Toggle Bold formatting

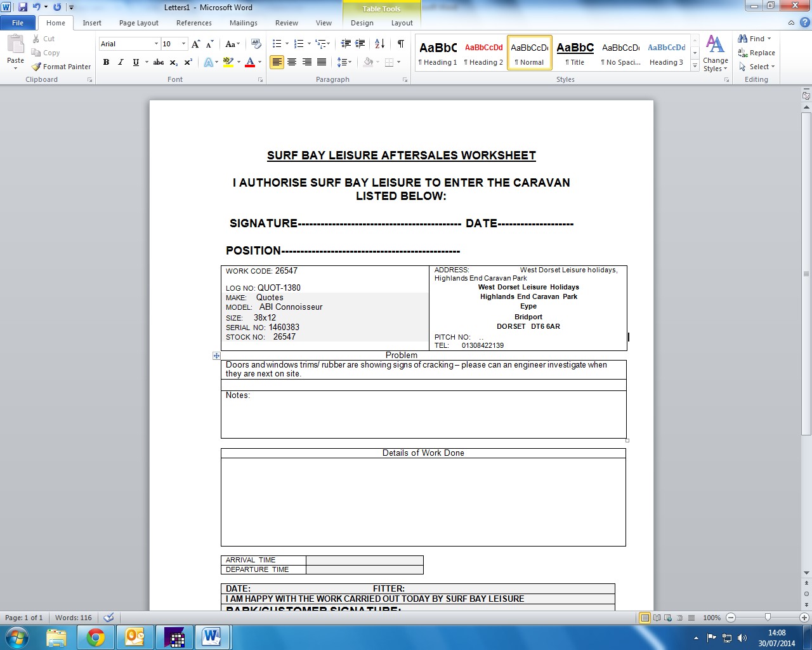pyautogui.click(x=106, y=62)
